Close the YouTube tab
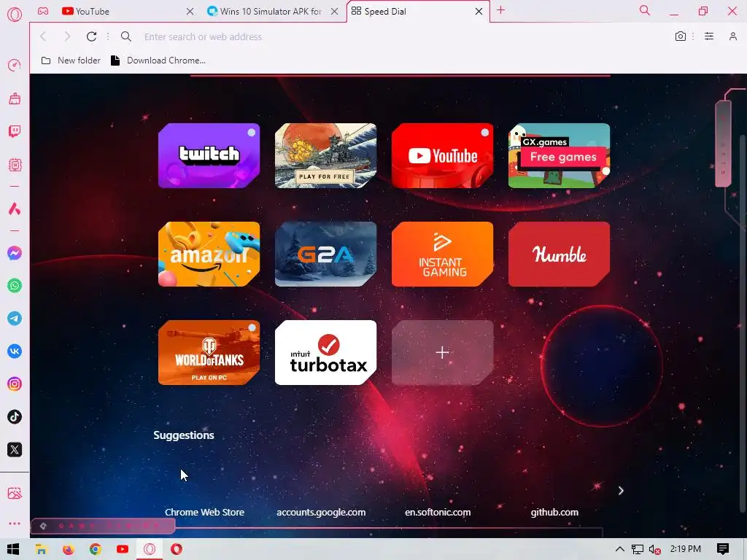747x560 pixels. [190, 12]
